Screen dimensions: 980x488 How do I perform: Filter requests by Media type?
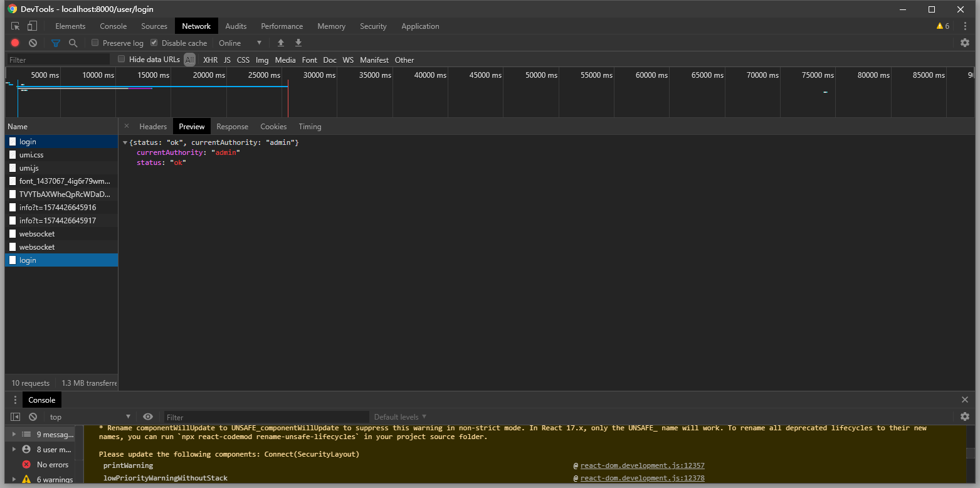pyautogui.click(x=285, y=60)
